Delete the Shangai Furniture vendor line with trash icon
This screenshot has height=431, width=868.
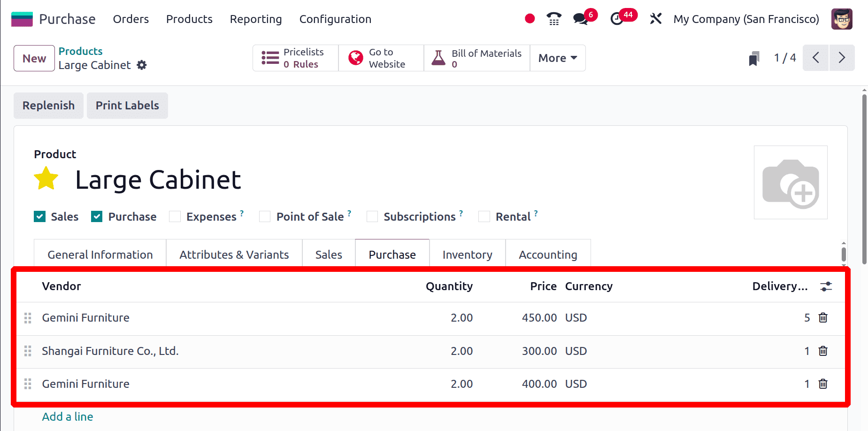(822, 351)
